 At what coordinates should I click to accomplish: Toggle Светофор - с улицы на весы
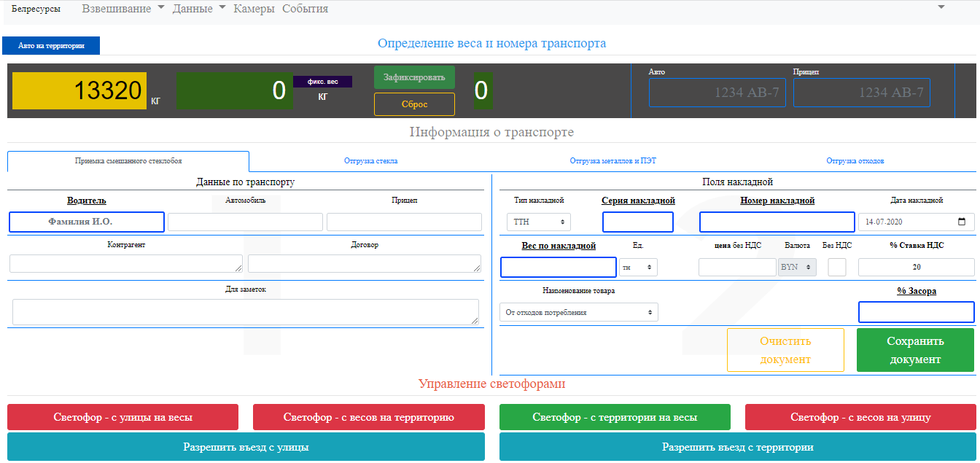pos(122,417)
